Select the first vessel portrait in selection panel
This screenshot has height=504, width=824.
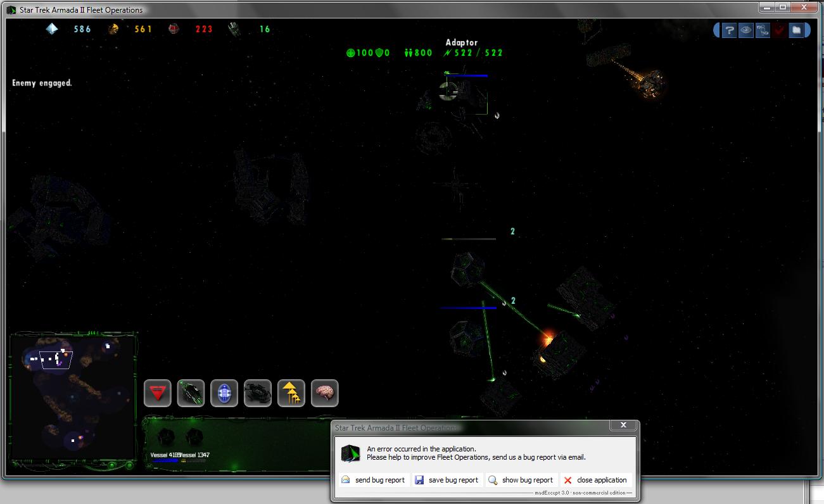[165, 438]
